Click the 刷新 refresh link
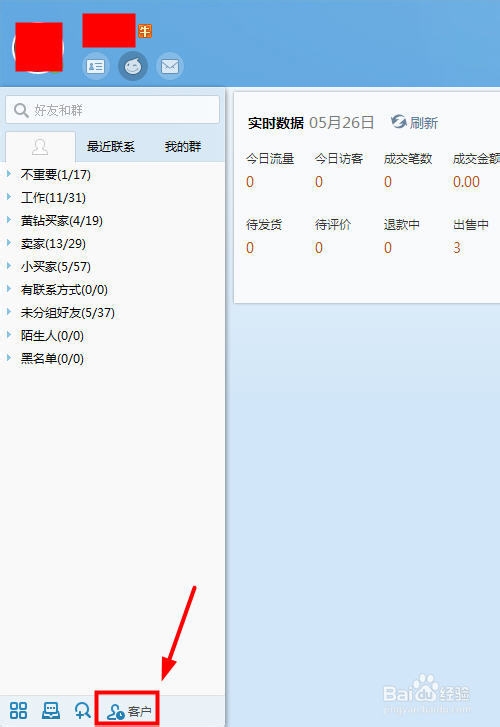The height and width of the screenshot is (727, 500). click(423, 123)
